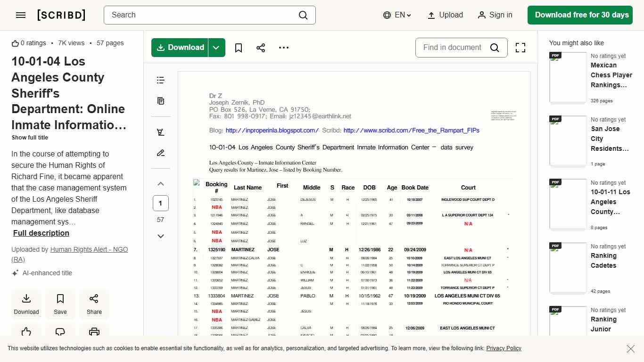Screen dimensions: 644x362
Task: Open the Download format dropdown chevron
Action: click(x=216, y=48)
